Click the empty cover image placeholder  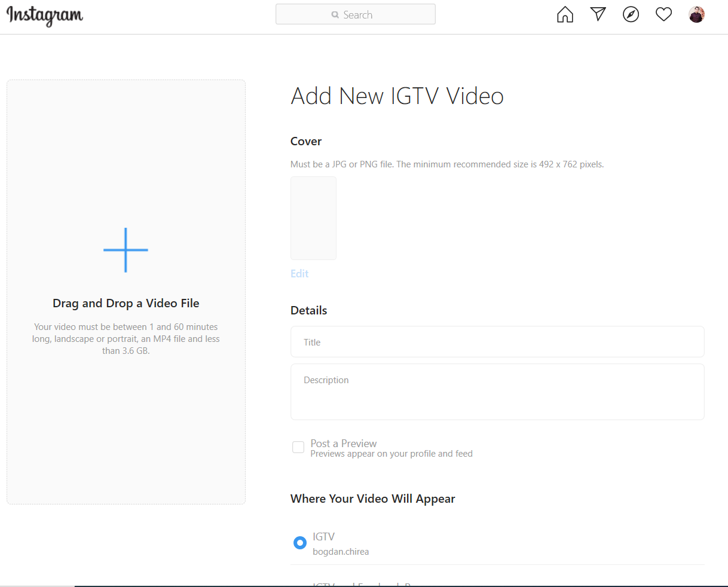point(313,218)
